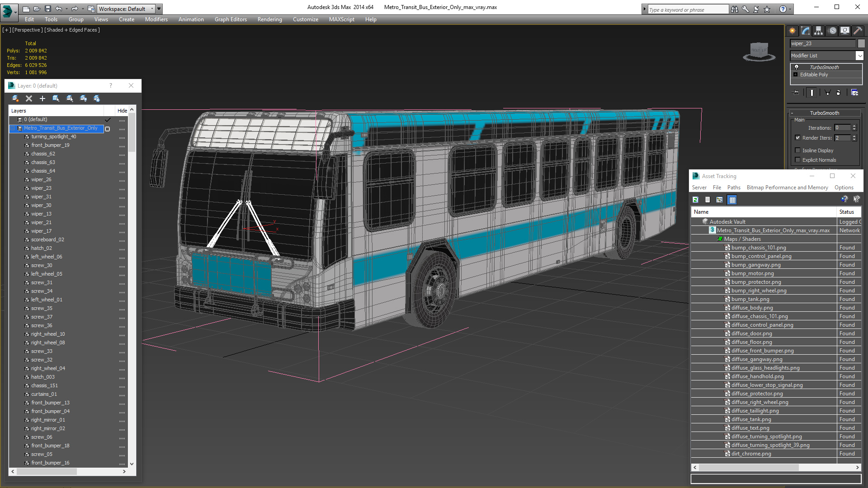This screenshot has width=868, height=488.
Task: Collapse Metro_Transit_Bus_Exterior_Only layer tree
Action: tap(13, 128)
